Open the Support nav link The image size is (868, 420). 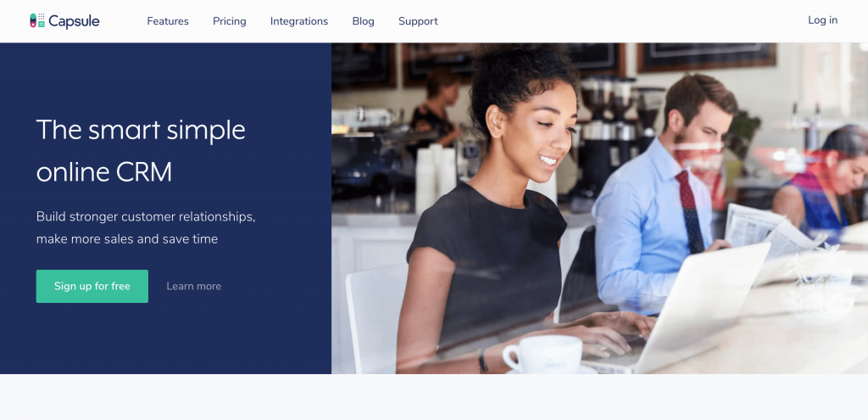coord(418,21)
